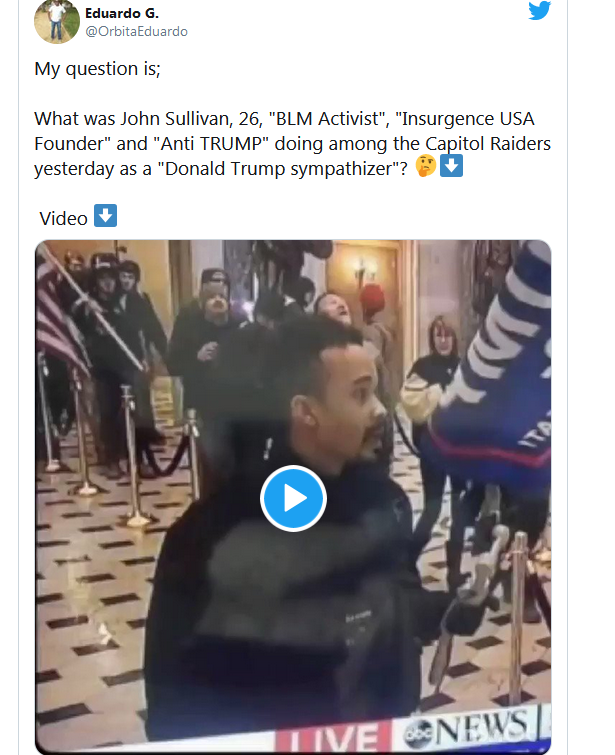Click "Capitol Raiders" in the tweet text
The height and width of the screenshot is (755, 615).
pos(488,144)
